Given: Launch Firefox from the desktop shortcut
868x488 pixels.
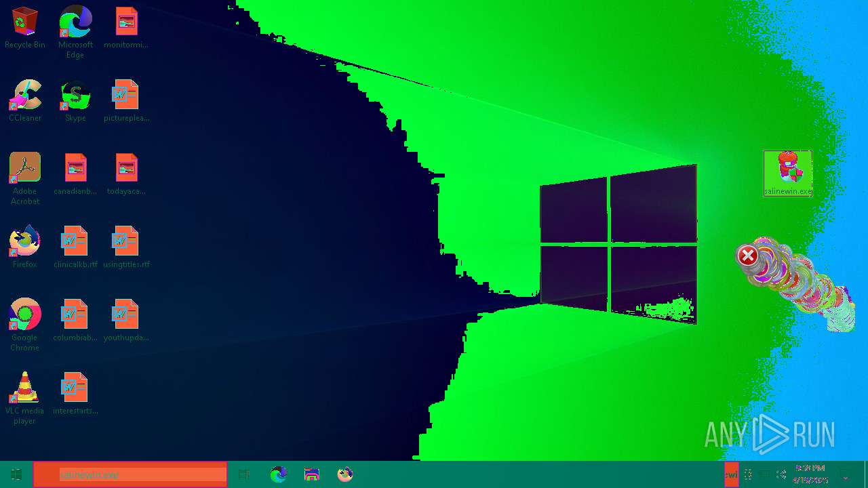Looking at the screenshot, I should coord(25,247).
